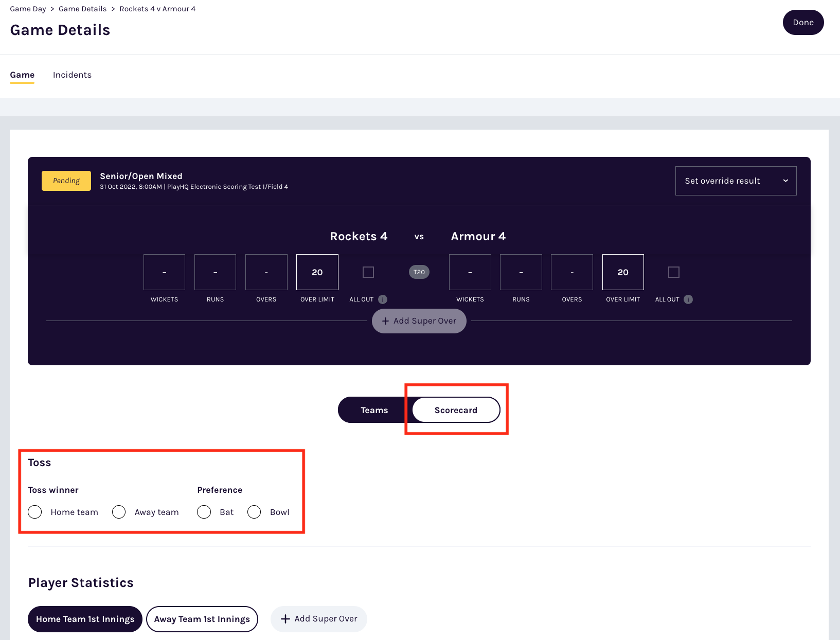The width and height of the screenshot is (840, 640).
Task: Click the T20 badge between the teams
Action: pyautogui.click(x=419, y=272)
